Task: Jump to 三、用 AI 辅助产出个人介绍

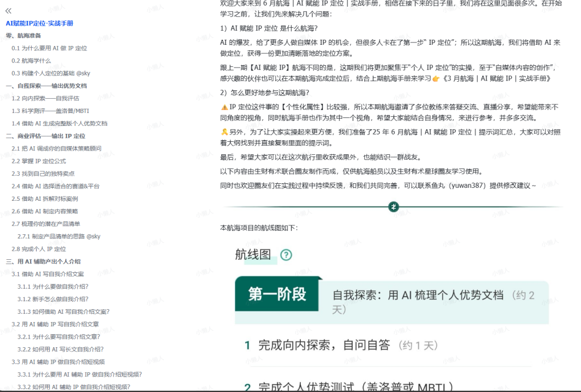Action: click(43, 262)
